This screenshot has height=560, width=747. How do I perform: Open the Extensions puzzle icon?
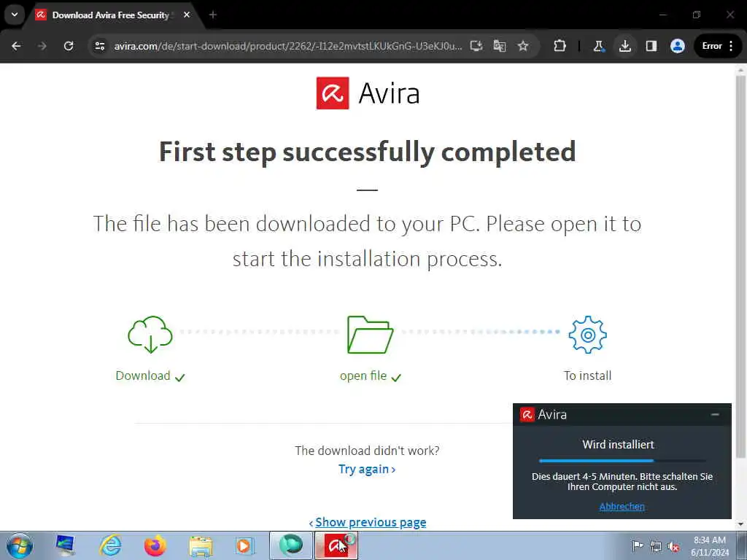click(560, 46)
